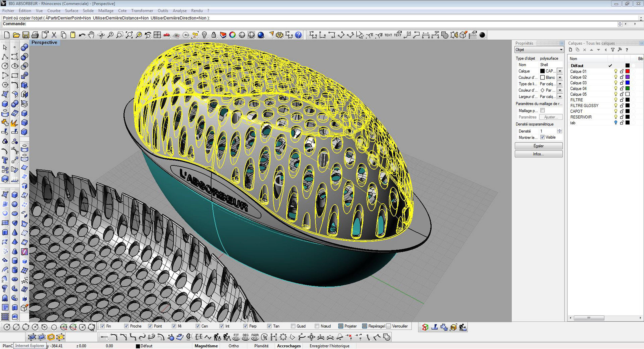
Task: Click the Print icon
Action: [x=35, y=35]
